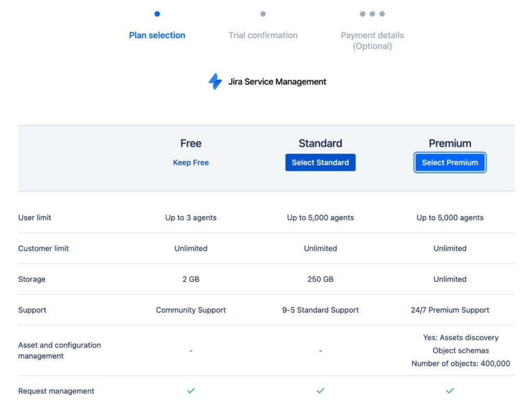
Task: Select the Standard column header
Action: tap(320, 143)
